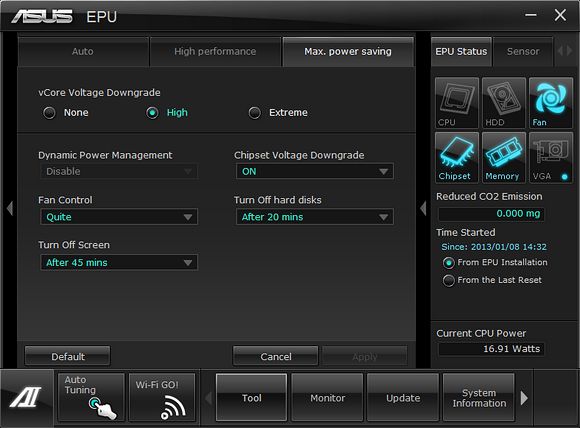
Task: Open Turn Off Screen dropdown
Action: point(119,262)
